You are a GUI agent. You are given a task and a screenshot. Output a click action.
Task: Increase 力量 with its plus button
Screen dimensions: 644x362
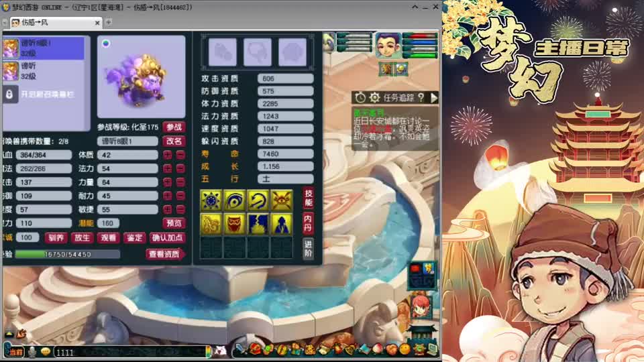[167, 182]
